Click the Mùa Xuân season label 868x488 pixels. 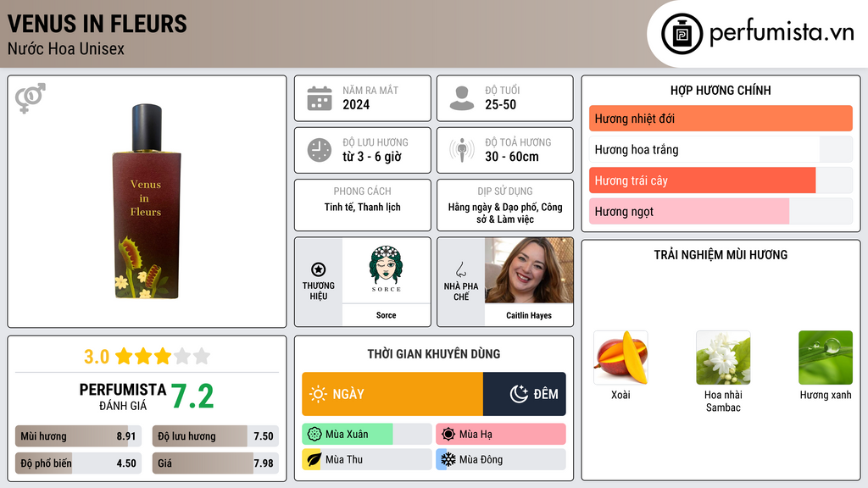tap(347, 435)
